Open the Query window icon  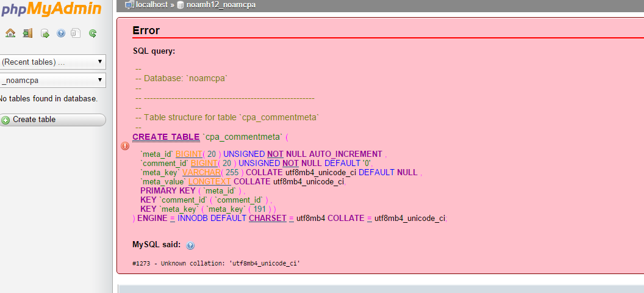point(45,34)
